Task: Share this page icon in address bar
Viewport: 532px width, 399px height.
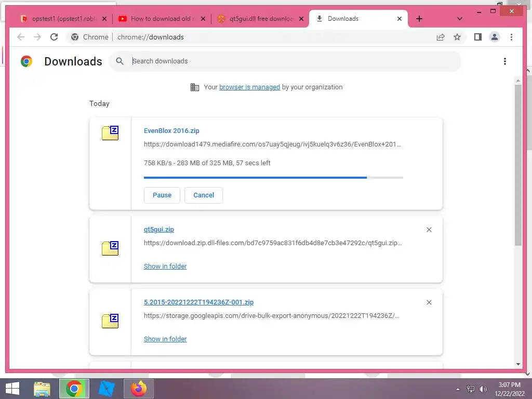Action: (441, 37)
